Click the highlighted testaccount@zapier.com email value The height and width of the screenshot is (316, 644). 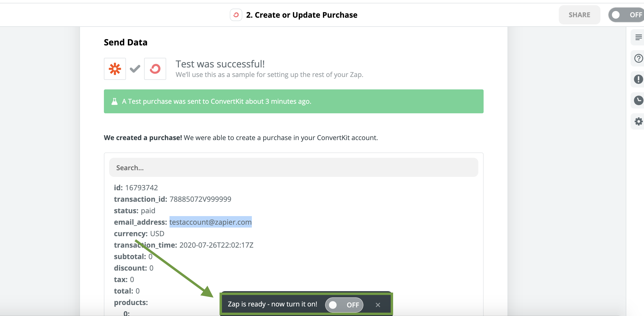coord(210,222)
